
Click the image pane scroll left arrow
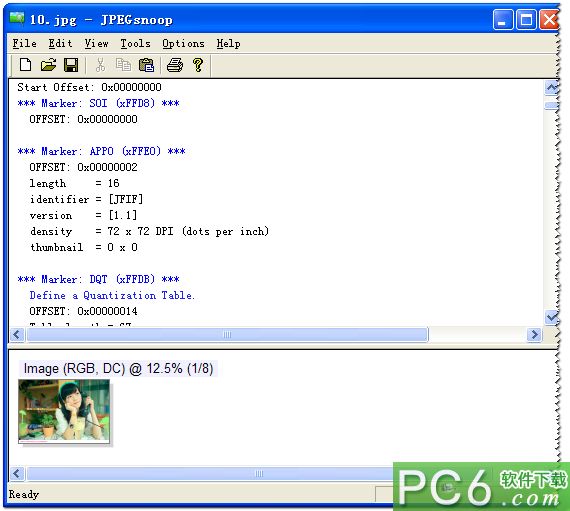17,474
